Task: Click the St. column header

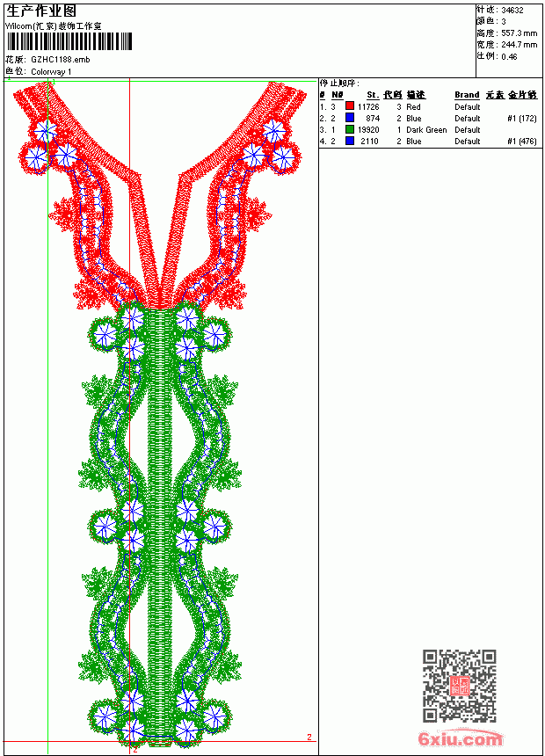Action: point(373,95)
